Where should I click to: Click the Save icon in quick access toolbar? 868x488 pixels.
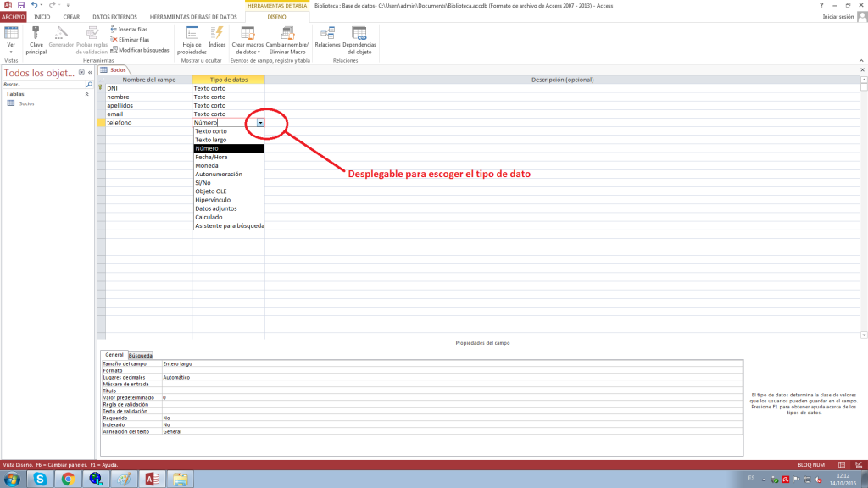click(x=20, y=5)
